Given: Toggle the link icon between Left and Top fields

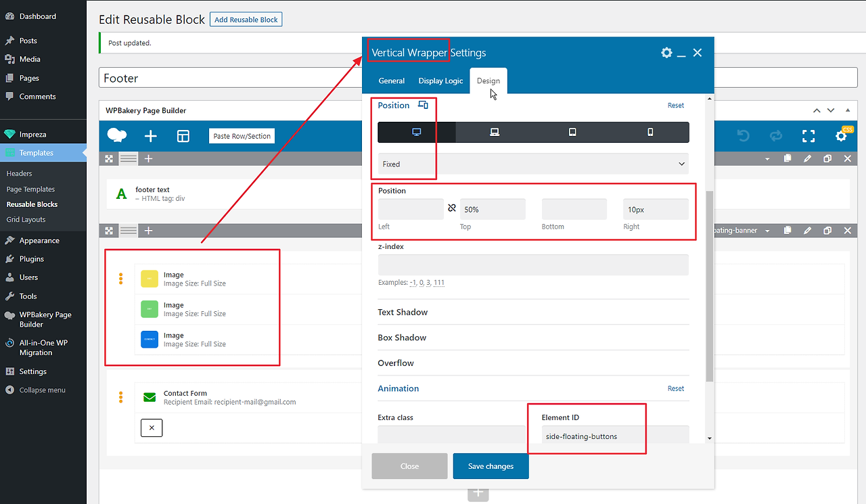Looking at the screenshot, I should (452, 208).
